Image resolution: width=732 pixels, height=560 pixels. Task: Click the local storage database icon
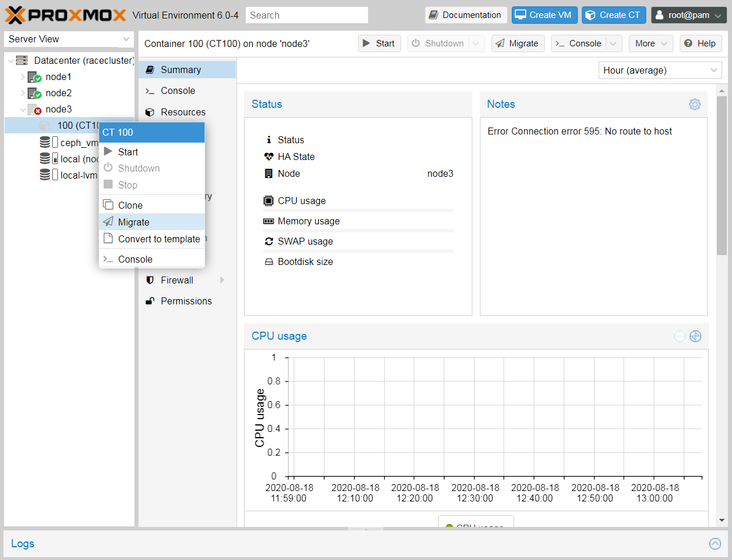click(x=45, y=158)
